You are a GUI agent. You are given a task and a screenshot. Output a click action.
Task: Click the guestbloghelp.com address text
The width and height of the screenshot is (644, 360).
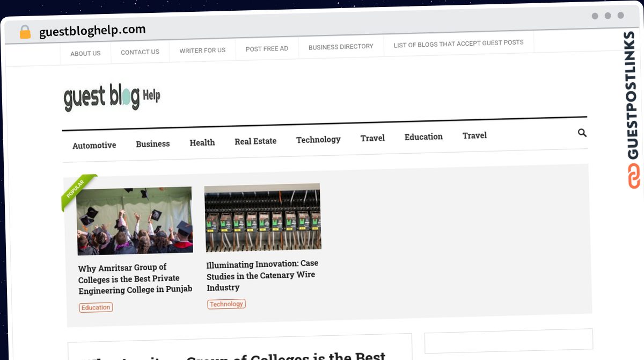tap(92, 31)
